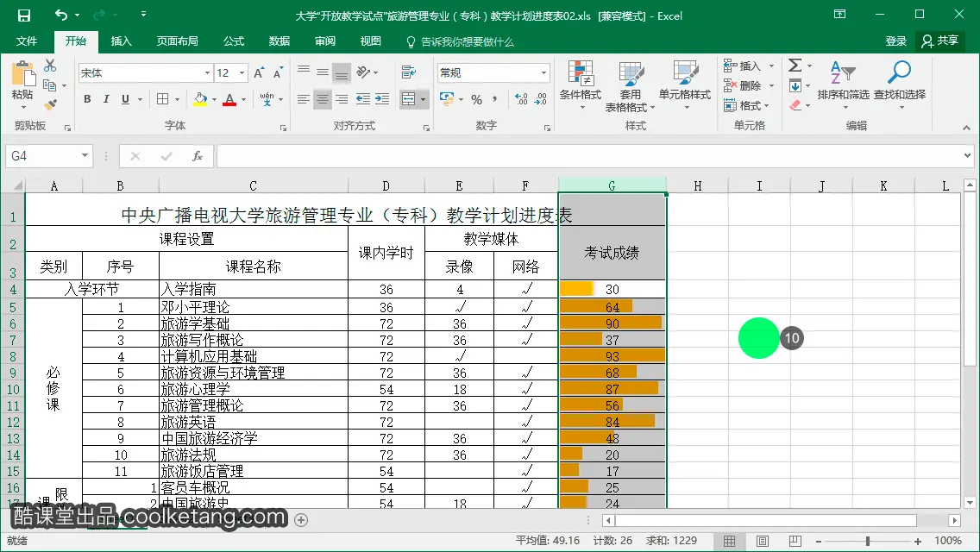
Task: Enable the Wrap Text icon
Action: pos(409,72)
